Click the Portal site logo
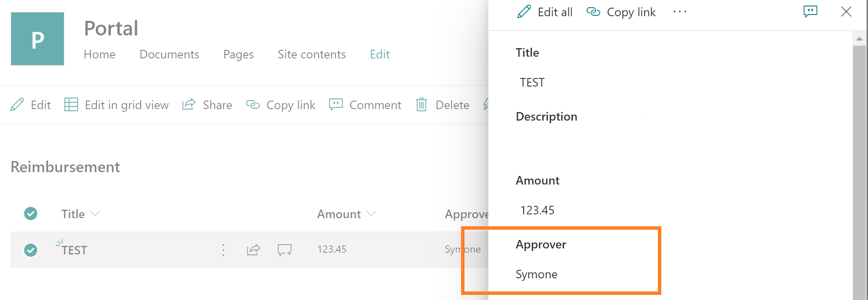868x300 pixels. [37, 38]
